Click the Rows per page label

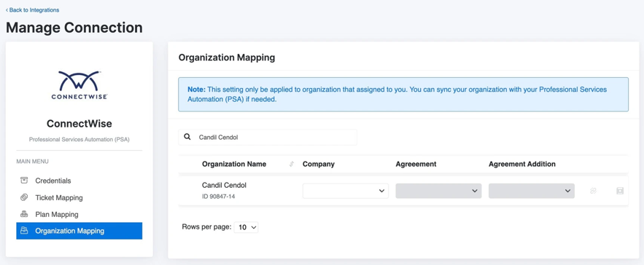206,227
